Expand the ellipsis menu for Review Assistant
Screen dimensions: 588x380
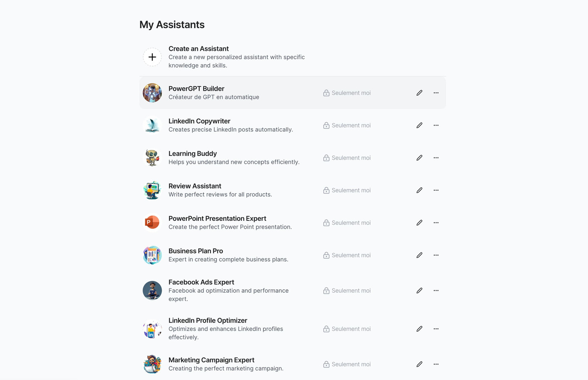(436, 190)
